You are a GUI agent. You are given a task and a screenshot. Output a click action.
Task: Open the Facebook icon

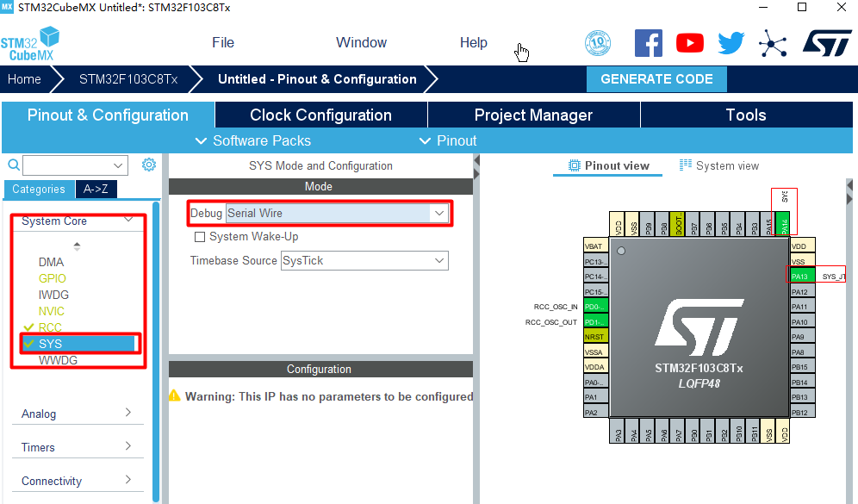pos(649,43)
